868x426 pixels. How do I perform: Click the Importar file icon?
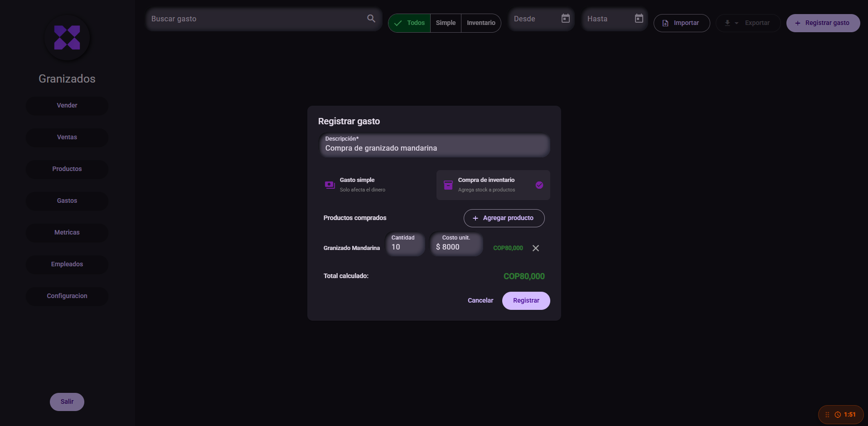[665, 23]
